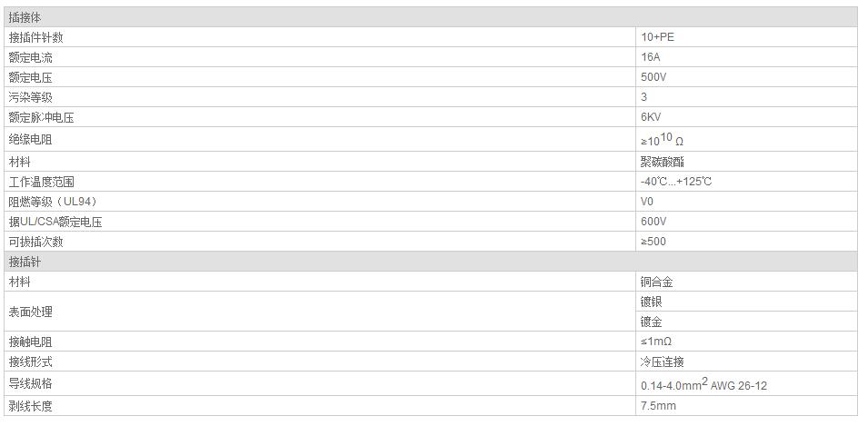
Task: Select the 冷压连接 wiring type value
Action: click(663, 362)
